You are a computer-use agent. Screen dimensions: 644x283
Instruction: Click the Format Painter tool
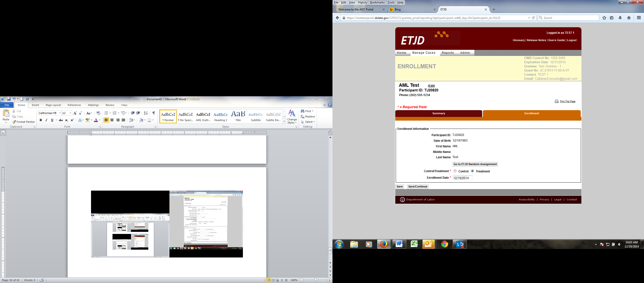pyautogui.click(x=24, y=122)
